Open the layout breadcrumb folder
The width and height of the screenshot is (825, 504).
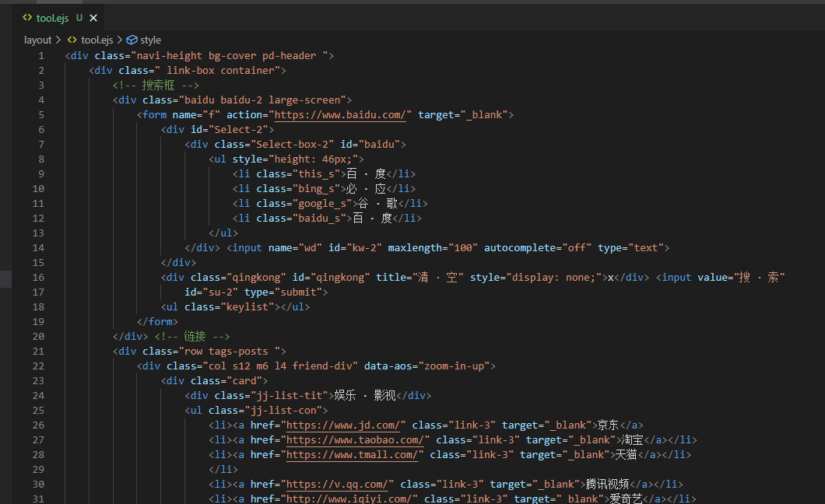[x=38, y=40]
